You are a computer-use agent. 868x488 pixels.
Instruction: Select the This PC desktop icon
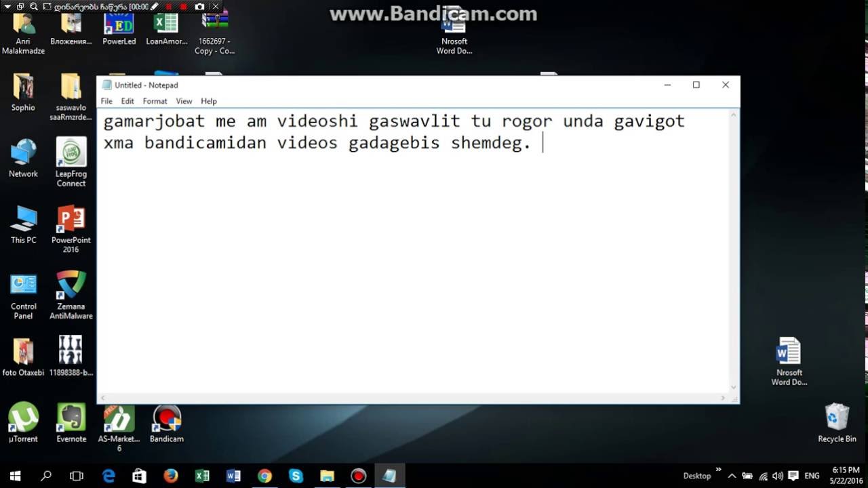click(23, 225)
